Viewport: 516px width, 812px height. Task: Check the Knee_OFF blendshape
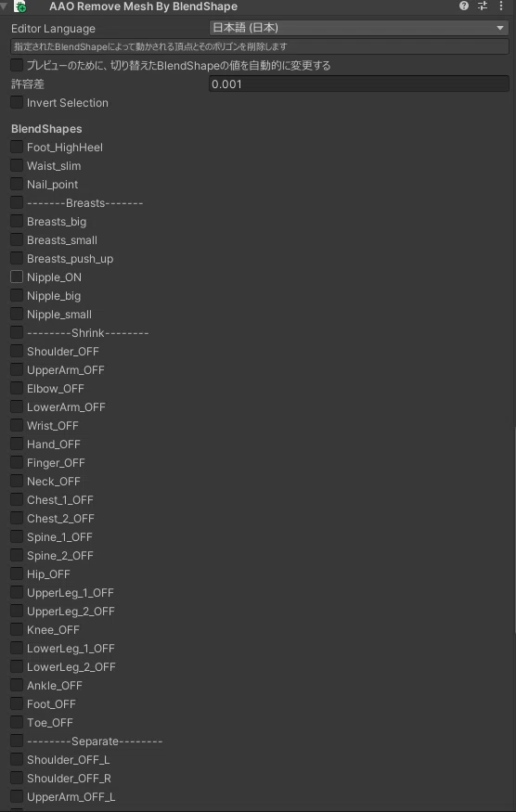pyautogui.click(x=17, y=629)
